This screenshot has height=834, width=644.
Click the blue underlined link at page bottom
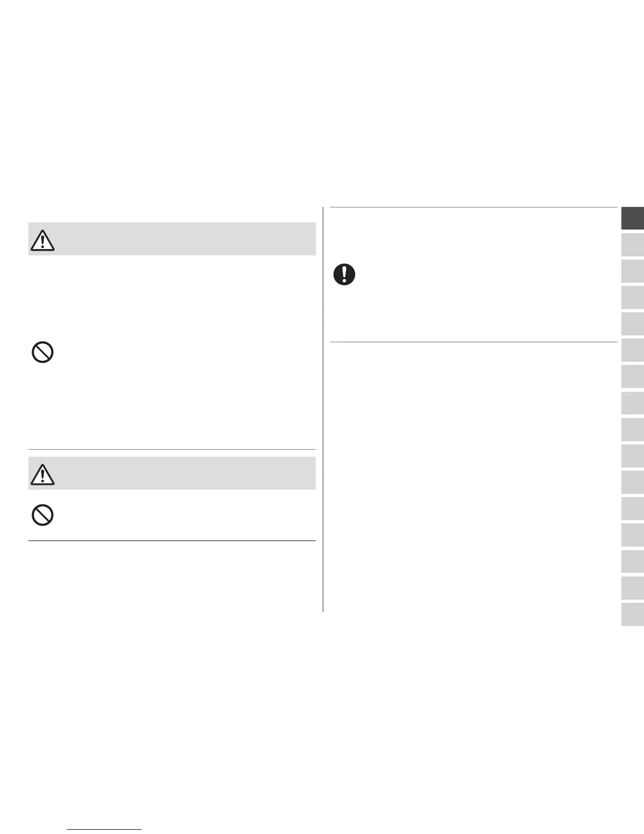[105, 829]
